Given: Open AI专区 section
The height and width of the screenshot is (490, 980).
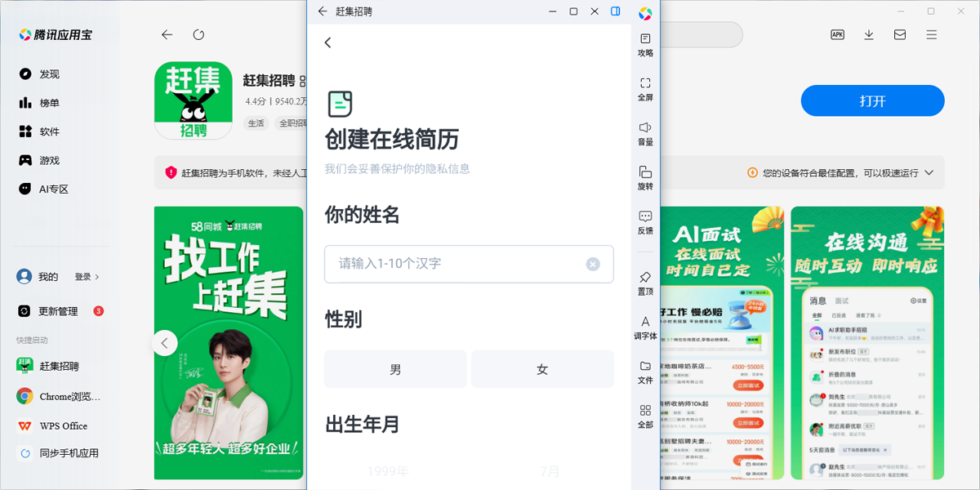Looking at the screenshot, I should pos(43,189).
